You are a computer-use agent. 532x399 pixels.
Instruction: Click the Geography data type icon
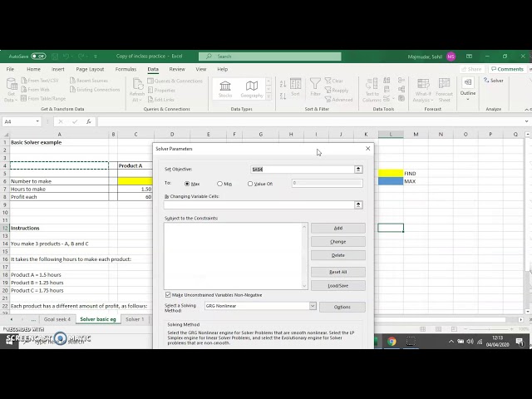coord(252,89)
